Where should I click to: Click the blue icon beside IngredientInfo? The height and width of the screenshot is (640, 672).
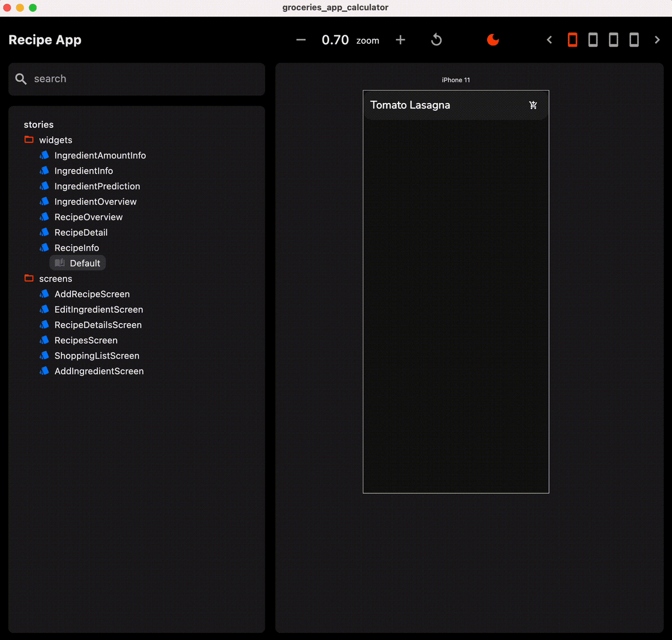pos(44,170)
